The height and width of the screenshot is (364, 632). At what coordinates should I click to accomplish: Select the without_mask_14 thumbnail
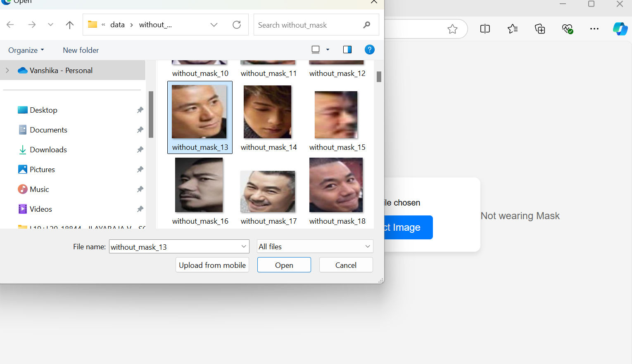[268, 112]
